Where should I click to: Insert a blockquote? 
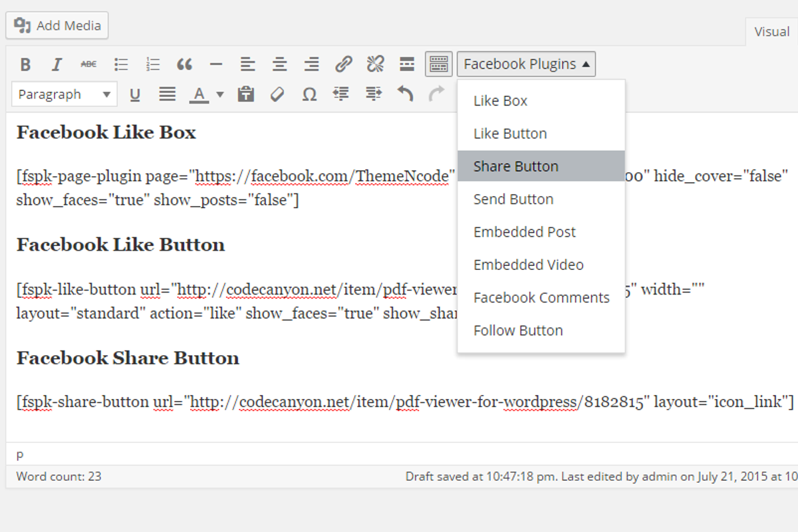pos(184,64)
